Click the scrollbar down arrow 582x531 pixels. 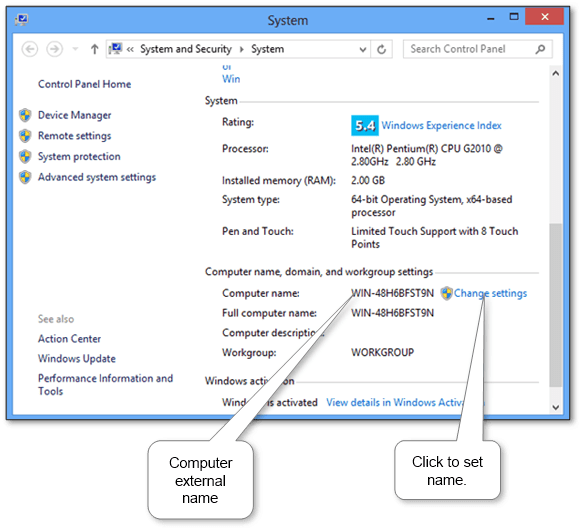(555, 407)
